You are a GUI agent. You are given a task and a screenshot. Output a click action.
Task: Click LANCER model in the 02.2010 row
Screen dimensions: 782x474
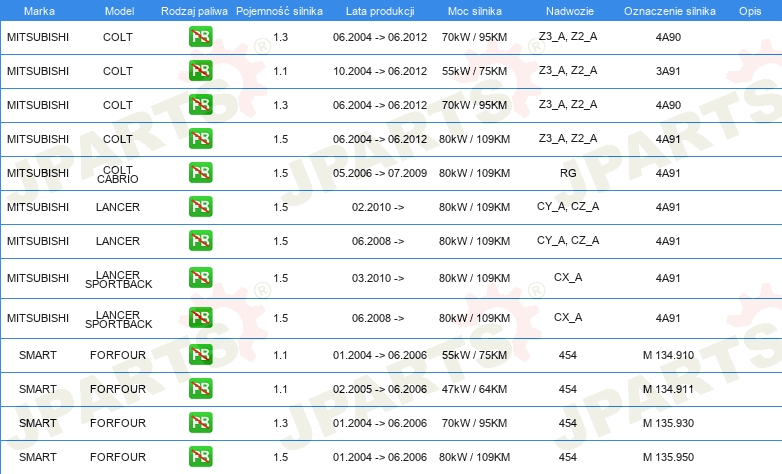118,207
